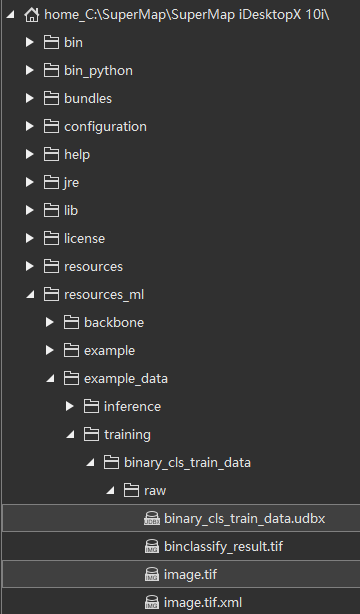Image resolution: width=360 pixels, height=614 pixels.
Task: Select the training label
Action: [x=127, y=435]
